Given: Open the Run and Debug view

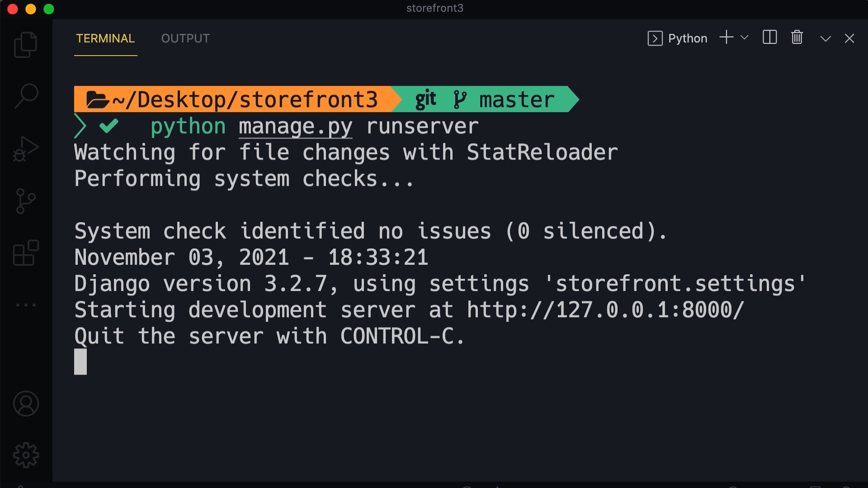Looking at the screenshot, I should coord(26,148).
